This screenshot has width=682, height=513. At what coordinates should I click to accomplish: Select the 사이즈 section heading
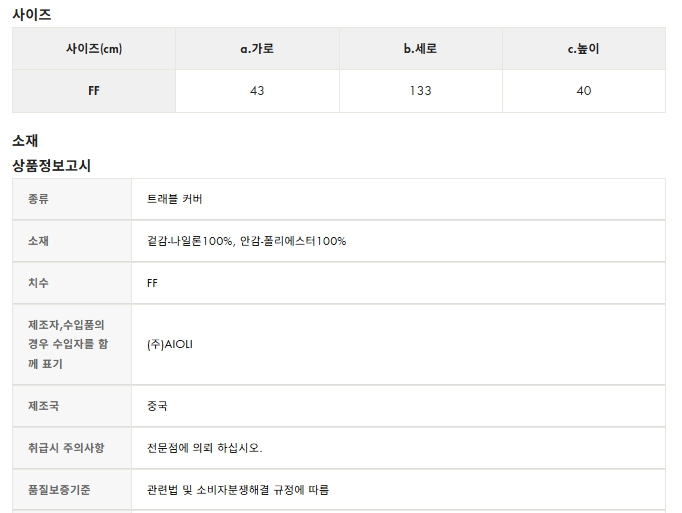[x=32, y=14]
